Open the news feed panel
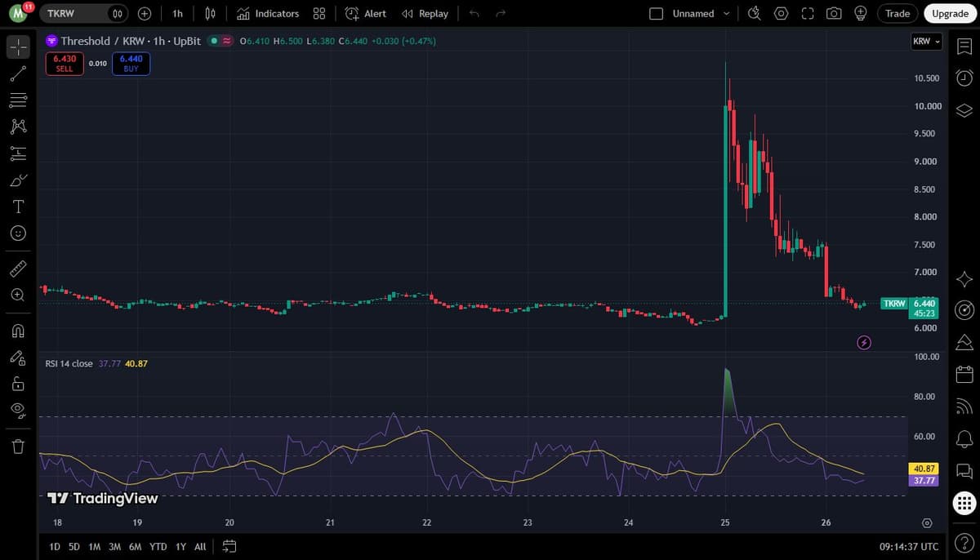Screen dimensions: 980x560 tap(964, 407)
